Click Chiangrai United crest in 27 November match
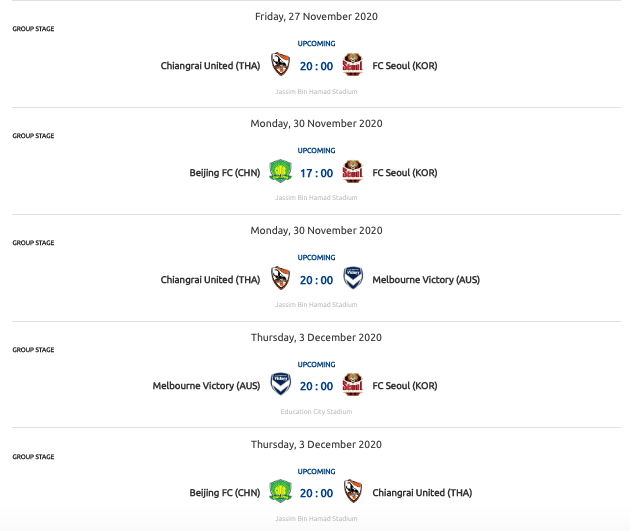 [280, 64]
